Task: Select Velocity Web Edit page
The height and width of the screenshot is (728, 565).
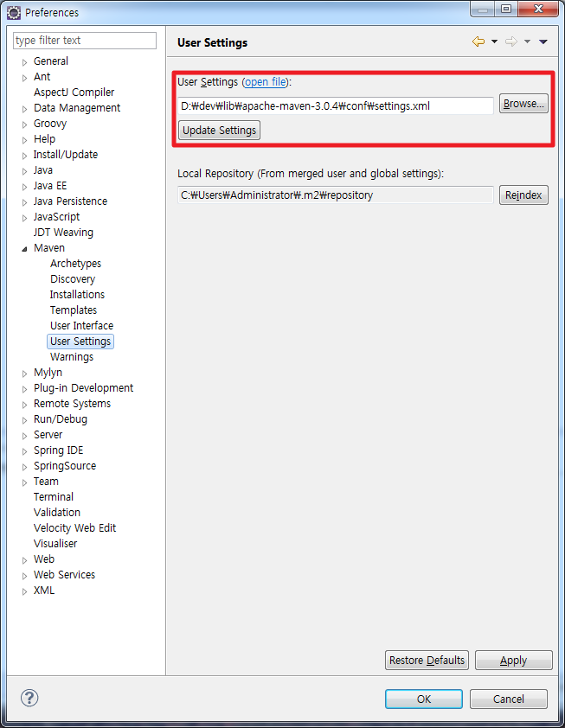Action: pyautogui.click(x=74, y=528)
